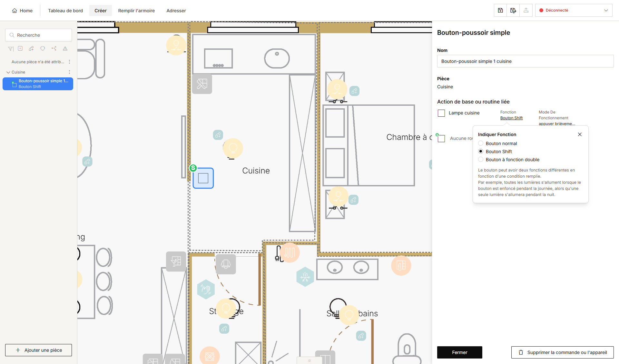Click the warning triangle filter icon
619x364 pixels.
(x=65, y=48)
